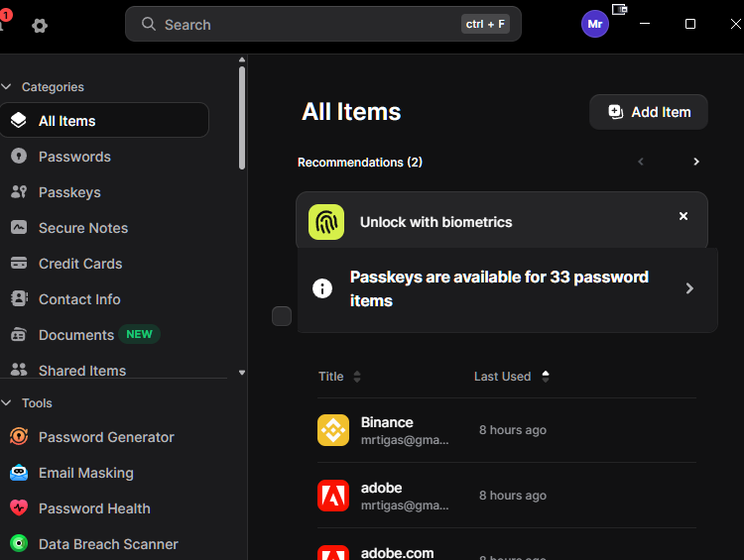
Task: Click the All Items layers icon
Action: [x=19, y=120]
